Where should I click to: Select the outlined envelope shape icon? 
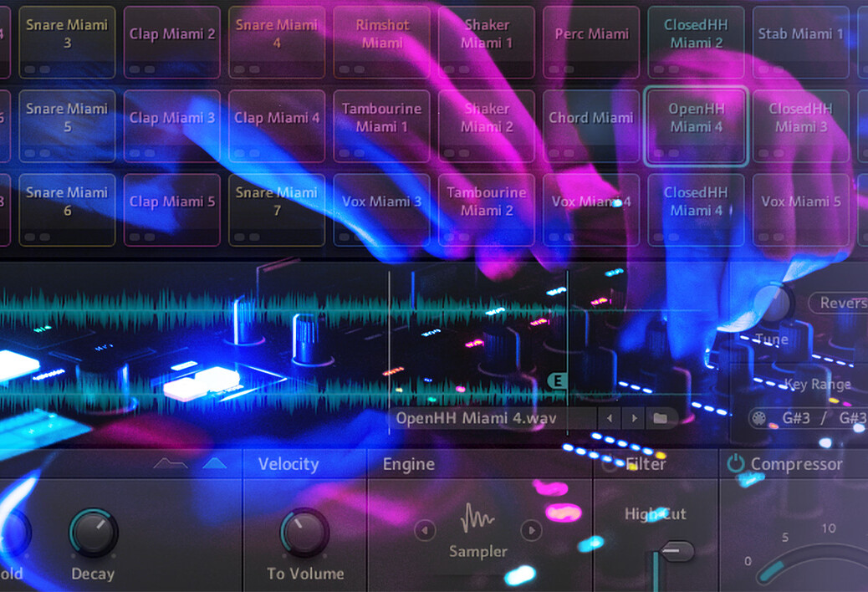170,463
